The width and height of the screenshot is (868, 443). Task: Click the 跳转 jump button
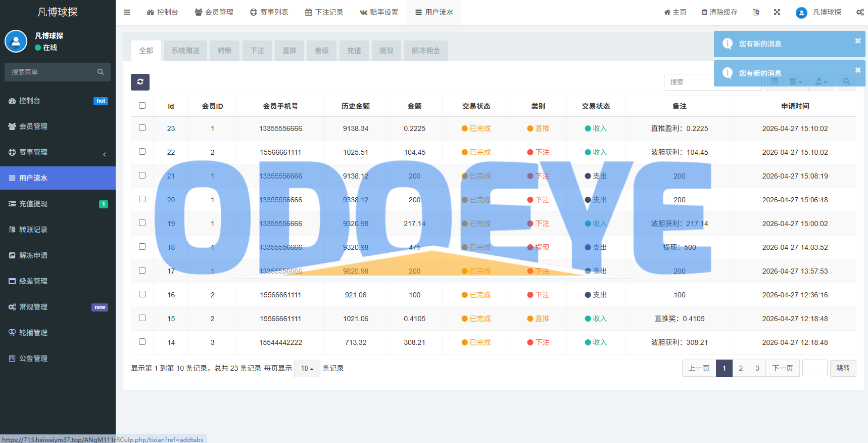point(843,368)
